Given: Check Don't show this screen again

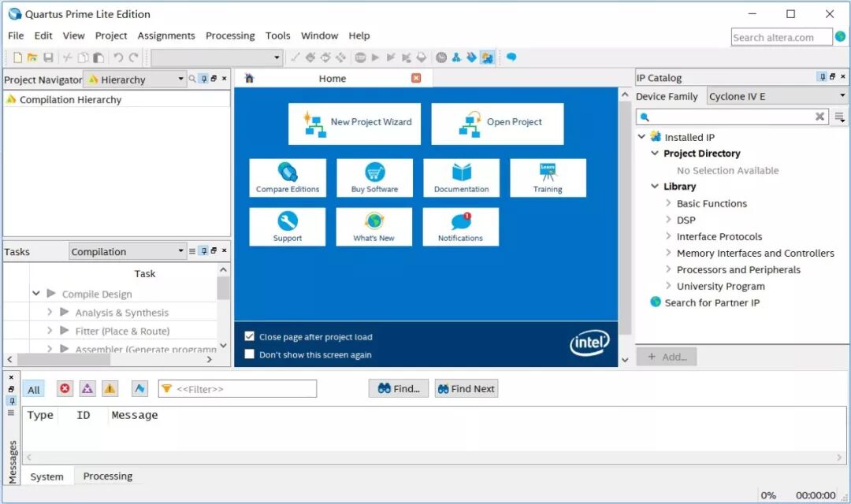Looking at the screenshot, I should 249,354.
